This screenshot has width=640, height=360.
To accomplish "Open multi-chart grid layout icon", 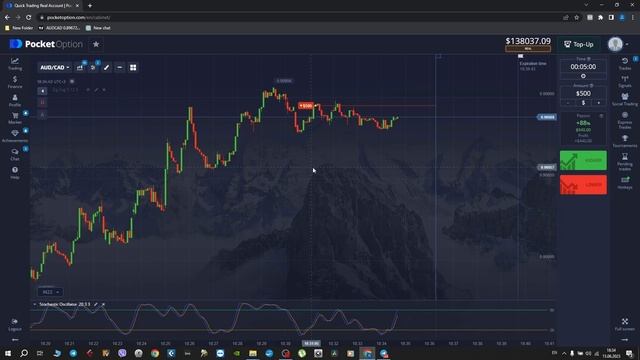I will [x=133, y=67].
